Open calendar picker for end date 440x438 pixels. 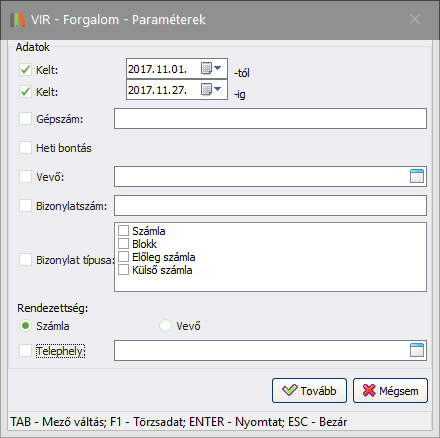206,89
